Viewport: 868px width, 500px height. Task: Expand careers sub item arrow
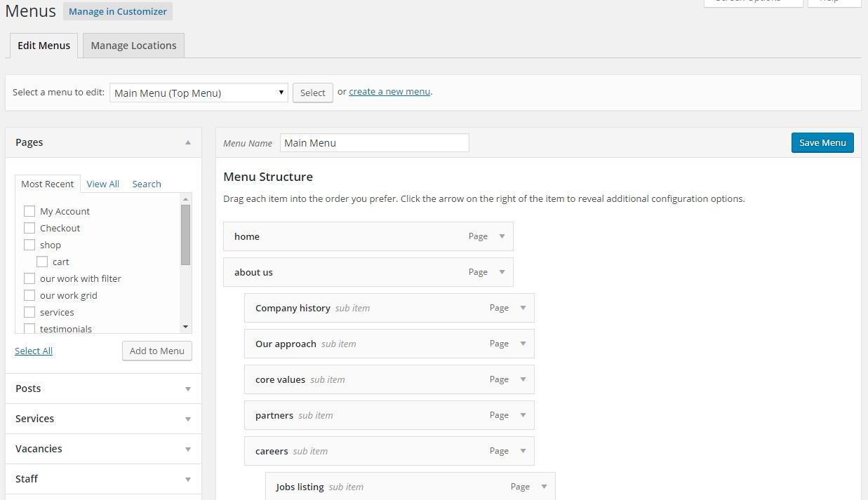coord(523,451)
